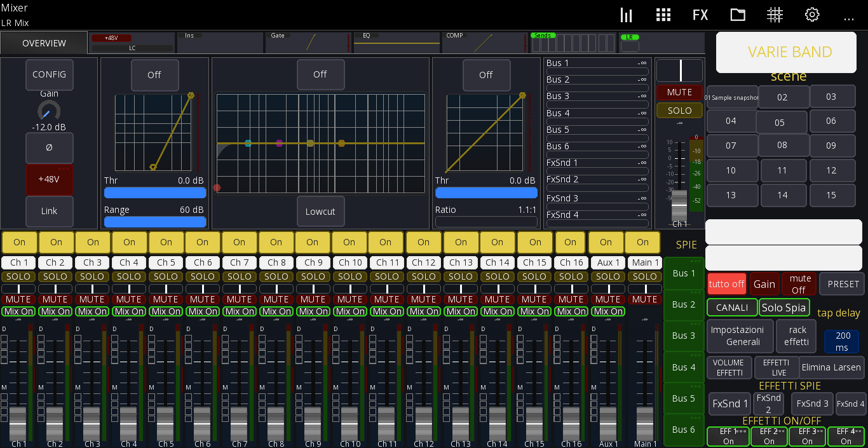Toggle the Ch 1 On button

(x=20, y=242)
